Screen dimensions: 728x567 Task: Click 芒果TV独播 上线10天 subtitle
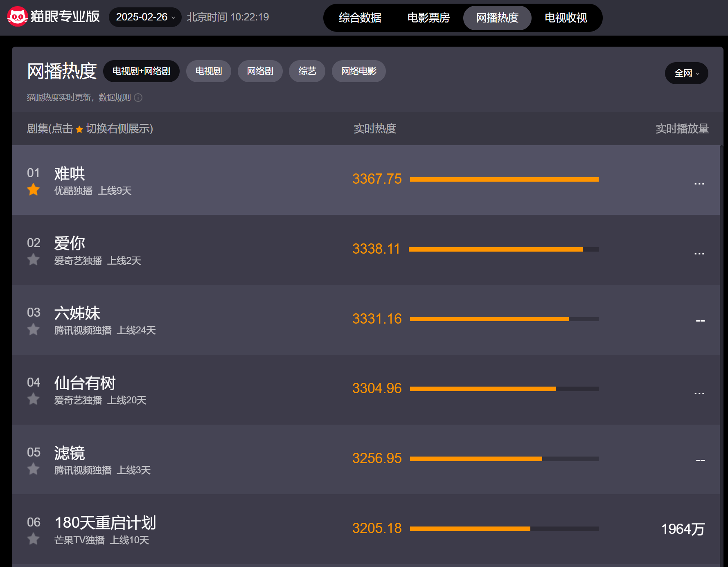(101, 540)
